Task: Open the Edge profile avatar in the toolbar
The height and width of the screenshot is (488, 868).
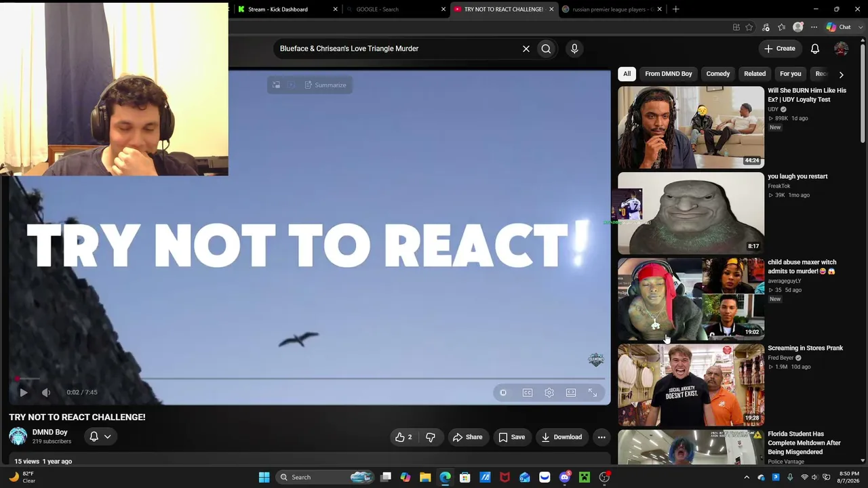Action: click(798, 27)
